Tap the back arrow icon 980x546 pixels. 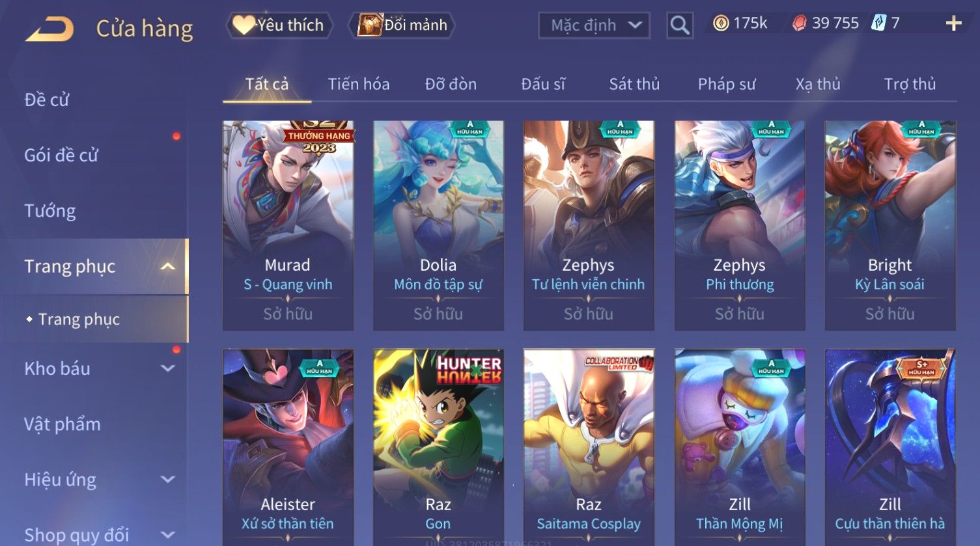49,29
